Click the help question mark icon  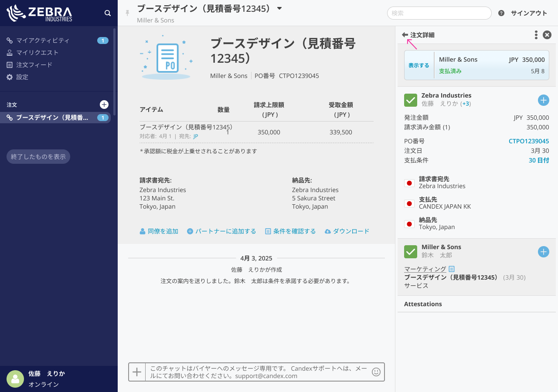[501, 13]
